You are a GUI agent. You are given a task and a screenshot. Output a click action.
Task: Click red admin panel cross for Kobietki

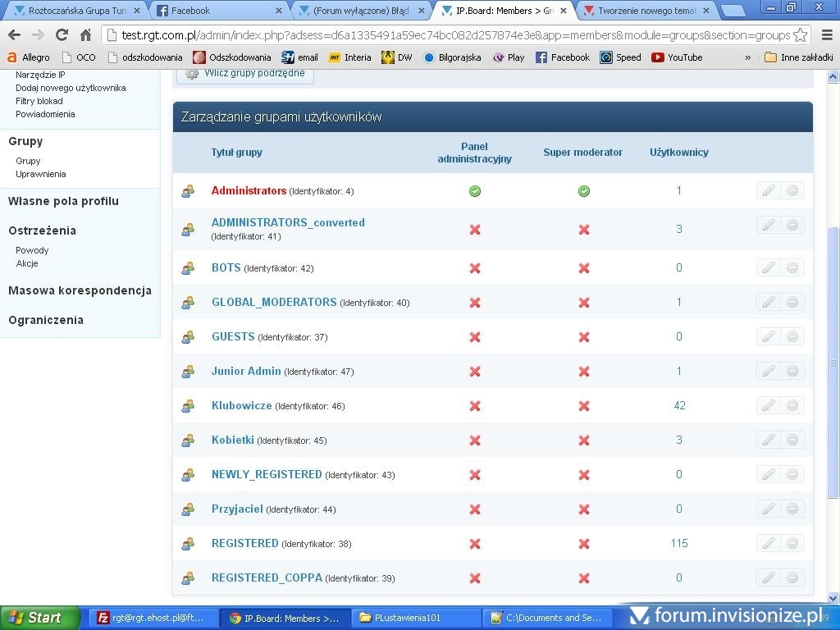475,441
